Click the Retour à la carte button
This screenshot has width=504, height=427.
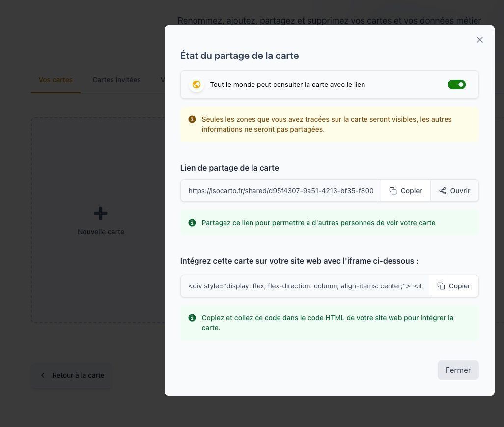point(71,375)
